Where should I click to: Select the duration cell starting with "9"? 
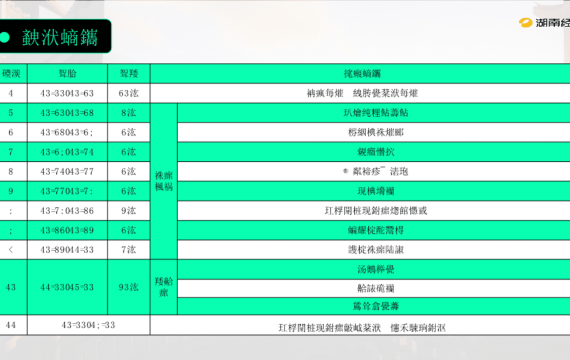click(129, 211)
